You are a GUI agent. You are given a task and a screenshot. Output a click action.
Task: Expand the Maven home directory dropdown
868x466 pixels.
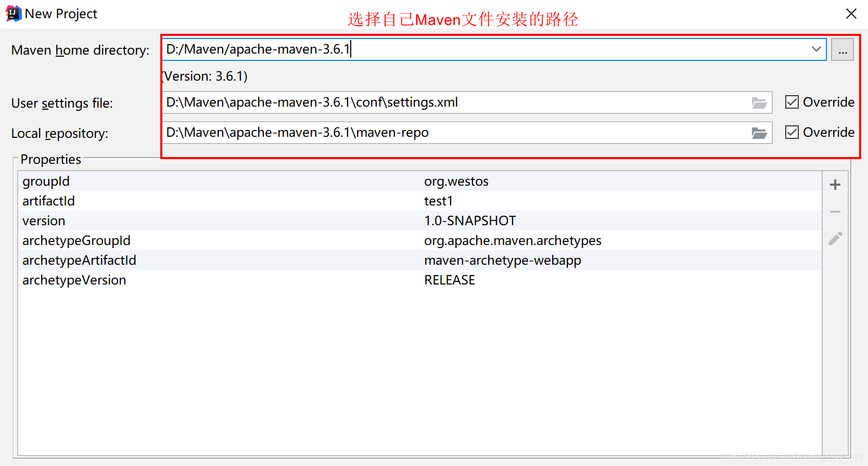pos(816,49)
